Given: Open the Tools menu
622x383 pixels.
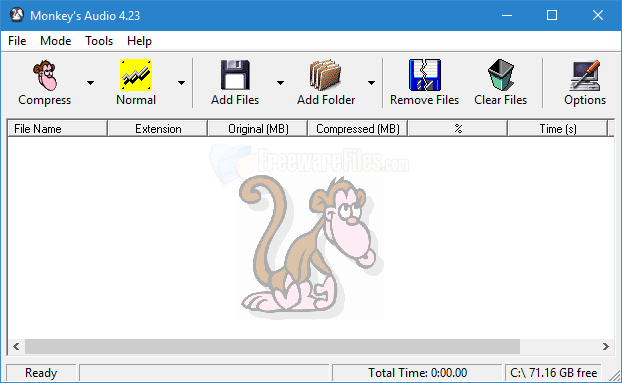Looking at the screenshot, I should [x=99, y=41].
